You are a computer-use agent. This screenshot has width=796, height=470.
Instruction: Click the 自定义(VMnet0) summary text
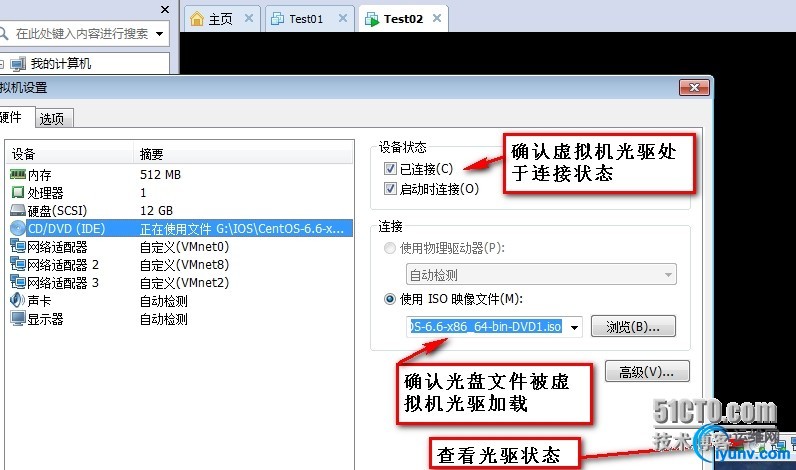[184, 247]
